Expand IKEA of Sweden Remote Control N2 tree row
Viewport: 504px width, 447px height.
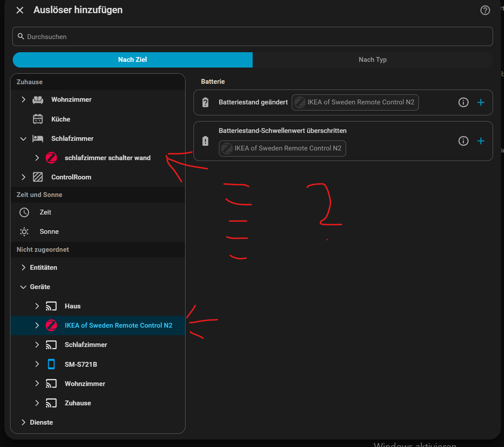[x=37, y=325]
